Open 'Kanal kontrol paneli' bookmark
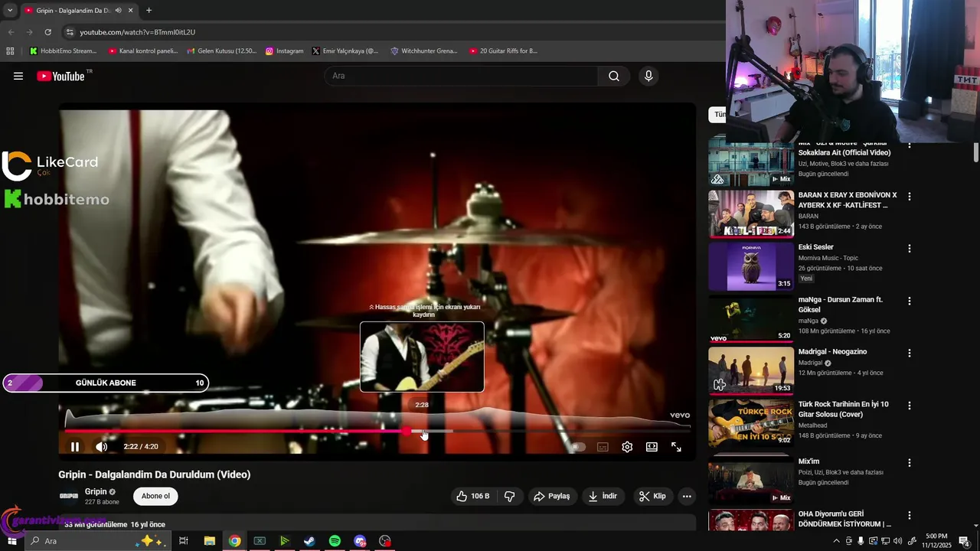 [143, 51]
